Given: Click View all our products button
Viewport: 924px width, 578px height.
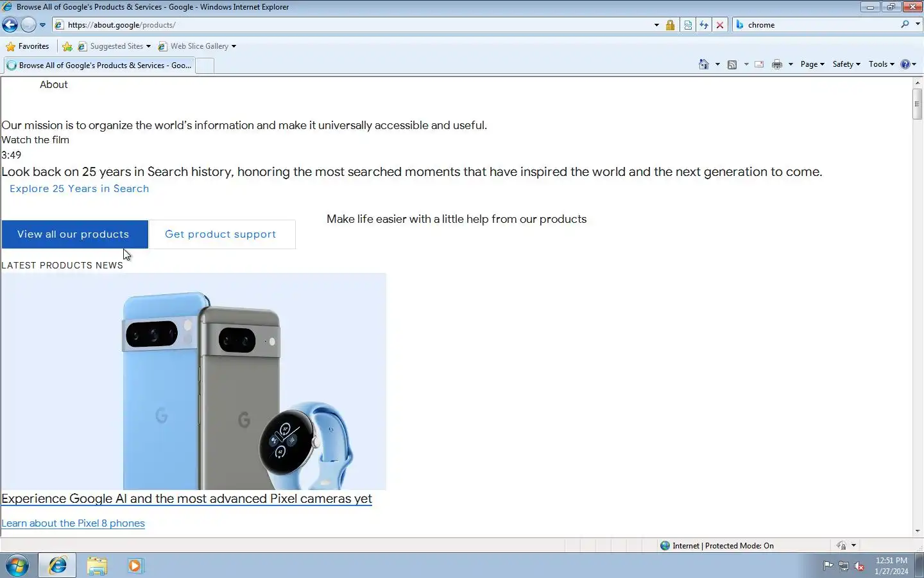Looking at the screenshot, I should (x=74, y=234).
